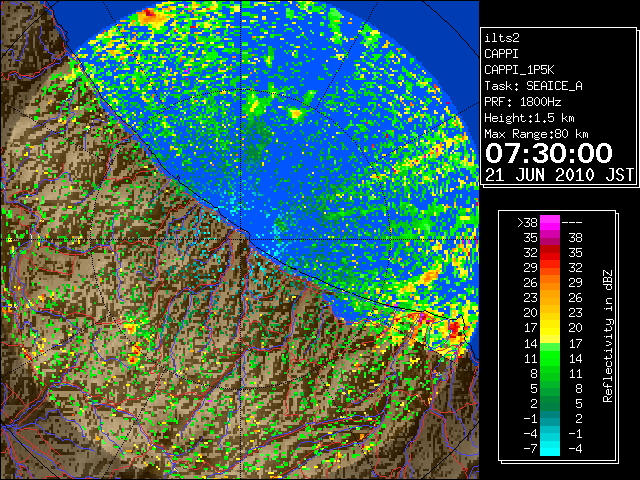Screen dimensions: 640x480
Task: Click the radar site at the crosshair center
Action: (241, 239)
